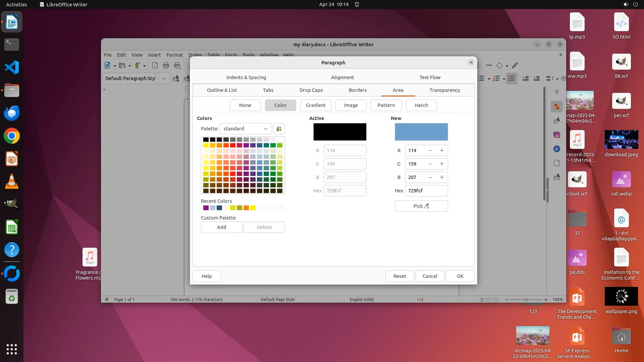Open LibreOffice Calc from the dock
Viewport: 644px width, 362px height.
[x=12, y=228]
